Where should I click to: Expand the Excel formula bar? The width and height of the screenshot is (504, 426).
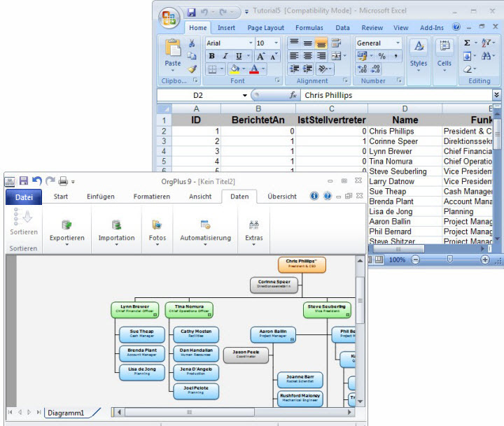[496, 94]
